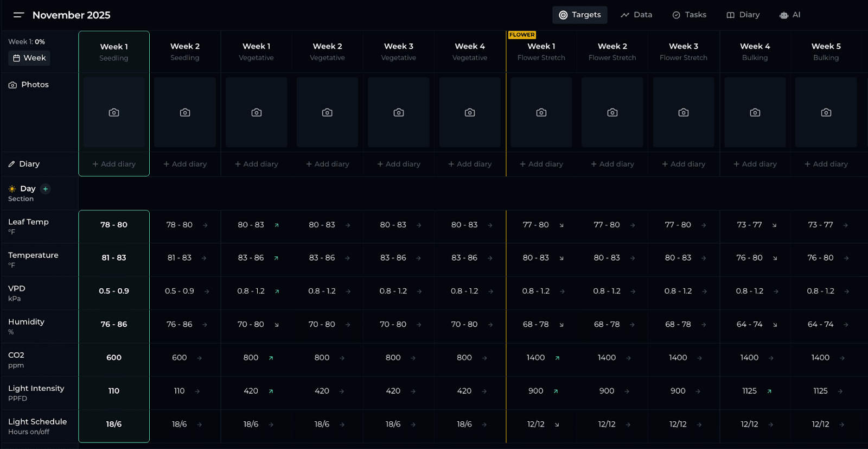The width and height of the screenshot is (868, 449).
Task: Open the AI tab
Action: (x=790, y=15)
